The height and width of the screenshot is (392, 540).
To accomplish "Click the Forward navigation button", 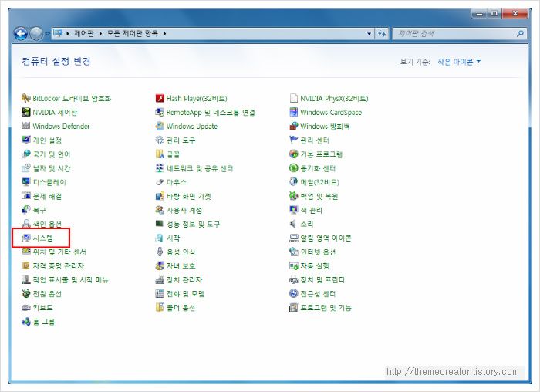I will click(36, 34).
